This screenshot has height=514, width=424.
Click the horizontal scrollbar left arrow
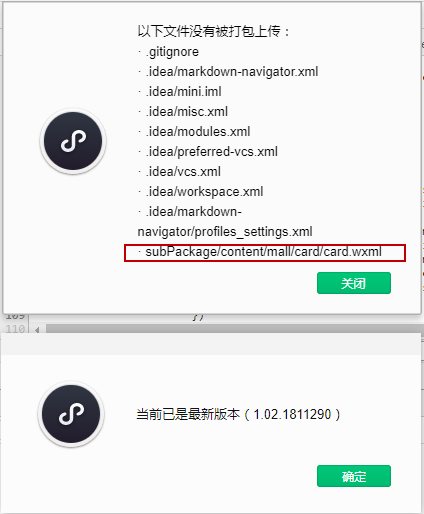pos(37,330)
